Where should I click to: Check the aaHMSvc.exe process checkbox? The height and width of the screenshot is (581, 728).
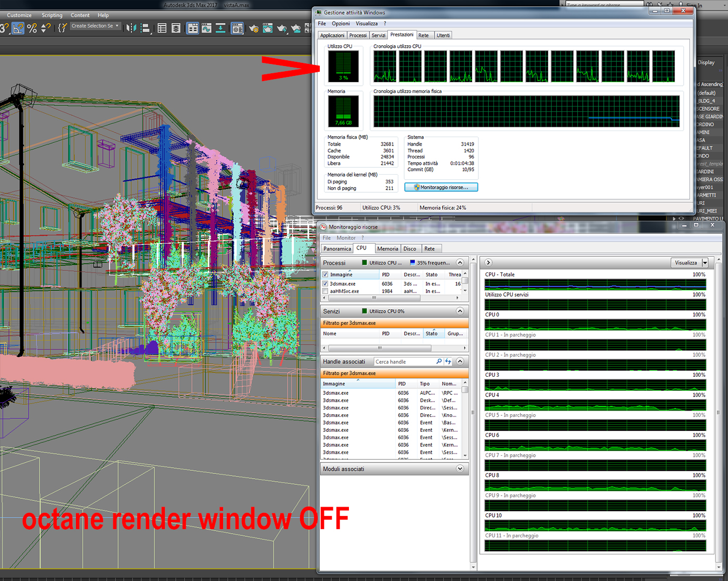[326, 292]
